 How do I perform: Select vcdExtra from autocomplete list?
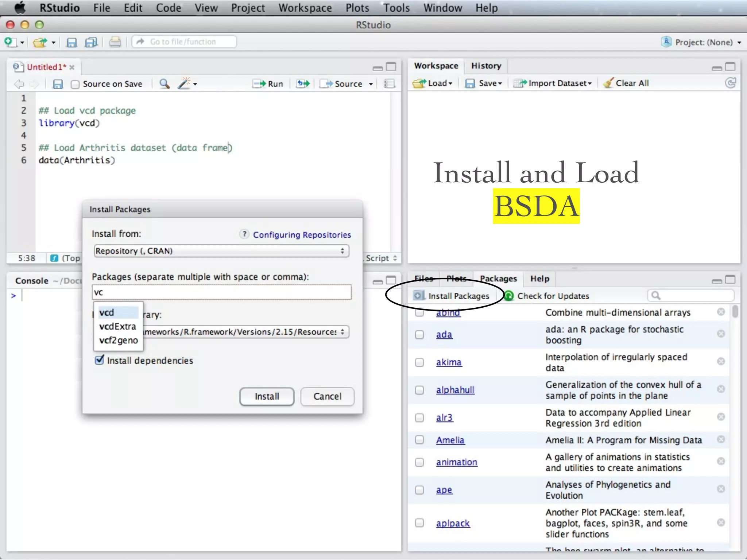tap(118, 326)
